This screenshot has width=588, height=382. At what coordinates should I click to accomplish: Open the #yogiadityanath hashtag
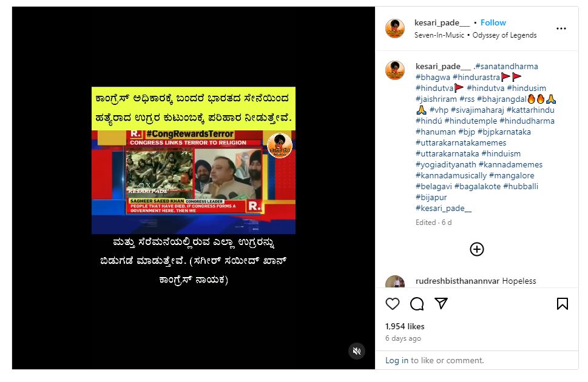click(445, 164)
